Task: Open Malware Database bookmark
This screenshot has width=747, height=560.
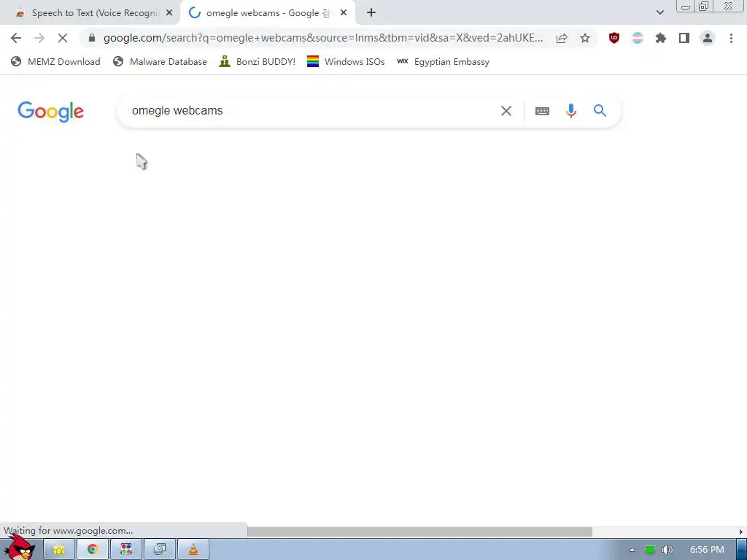Action: point(160,61)
